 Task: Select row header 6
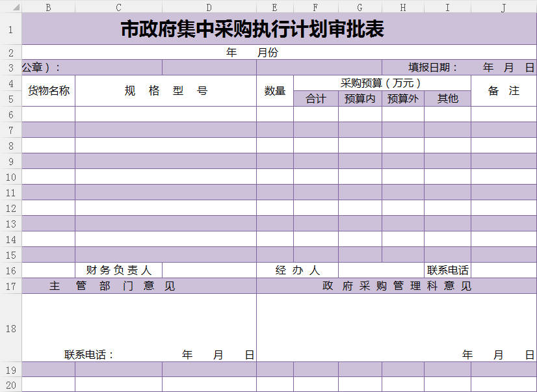tap(10, 114)
